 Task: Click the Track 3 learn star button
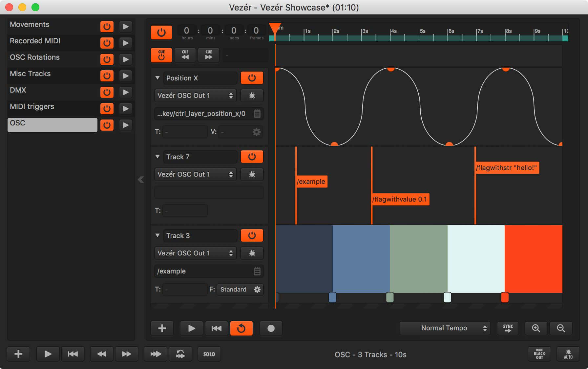pos(252,253)
